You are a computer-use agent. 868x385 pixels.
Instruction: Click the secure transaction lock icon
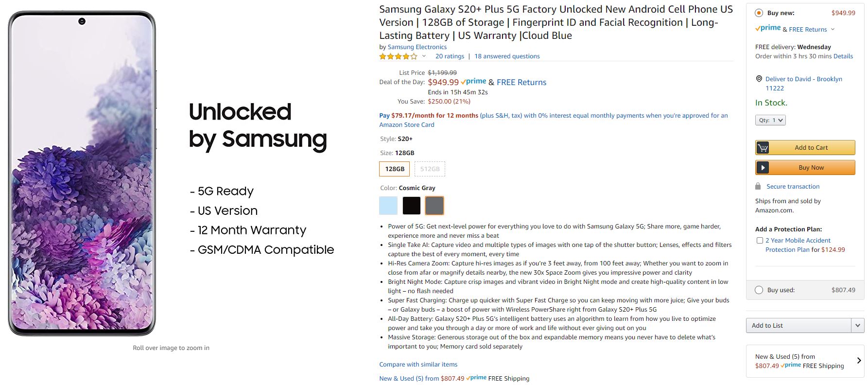point(758,186)
